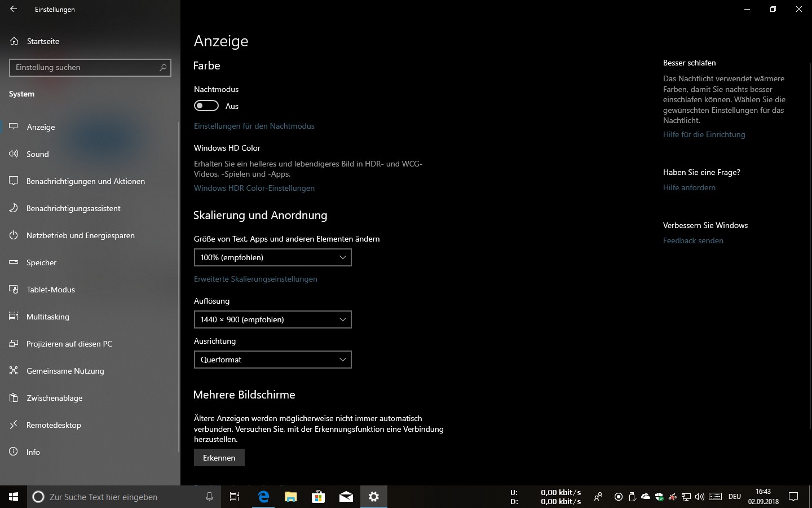Open Zwischenablage settings
Image resolution: width=812 pixels, height=508 pixels.
tap(90, 398)
